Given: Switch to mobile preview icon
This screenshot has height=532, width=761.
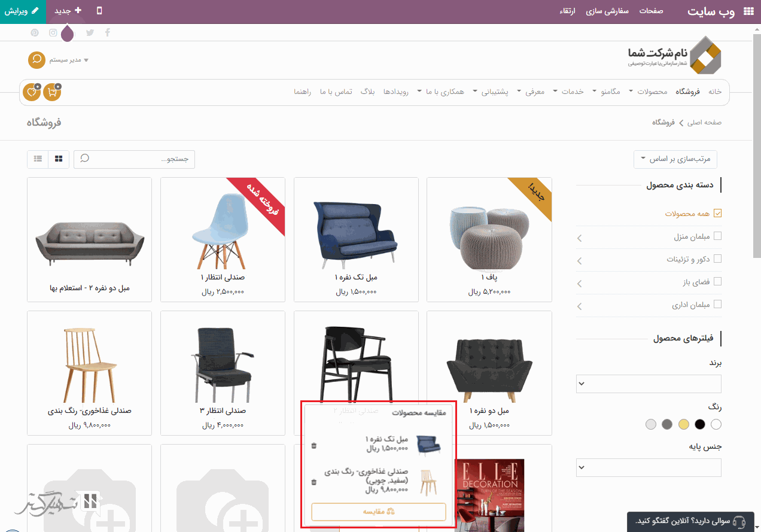Looking at the screenshot, I should pos(99,11).
